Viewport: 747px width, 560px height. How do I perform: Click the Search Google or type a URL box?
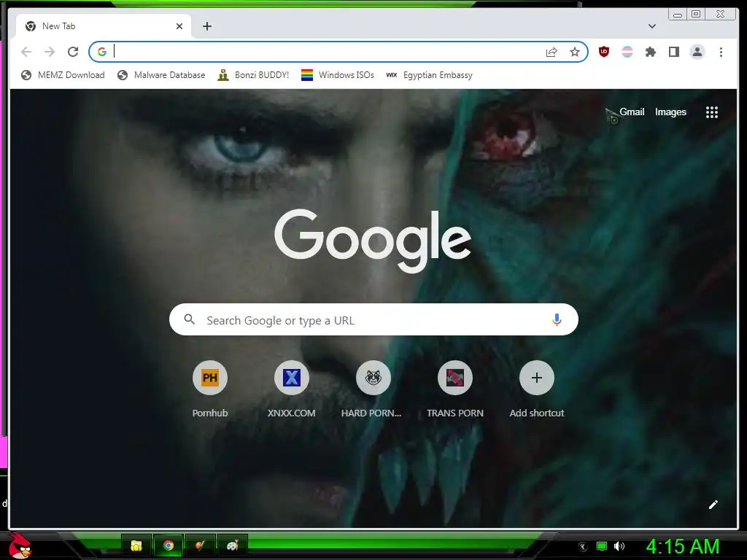(x=373, y=319)
